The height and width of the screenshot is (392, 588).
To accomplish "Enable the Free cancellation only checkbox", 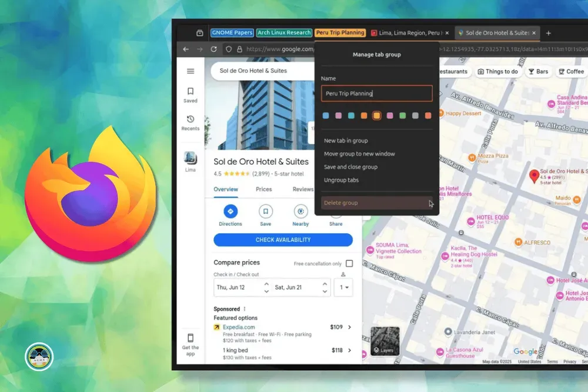I will 349,264.
